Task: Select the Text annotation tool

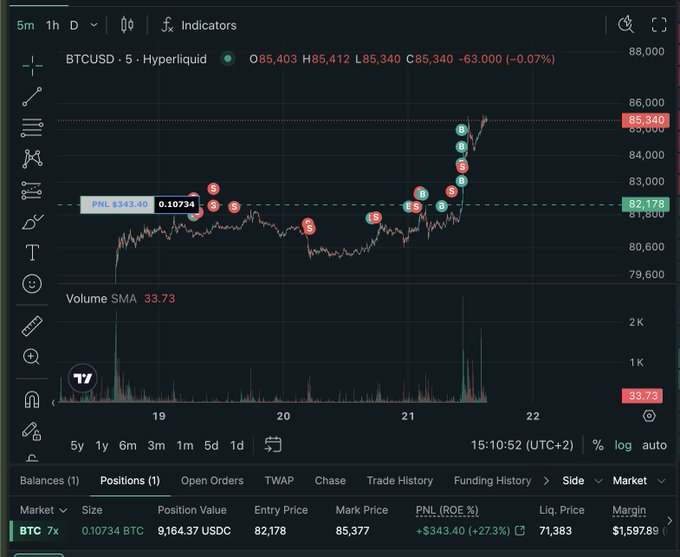Action: 32,252
